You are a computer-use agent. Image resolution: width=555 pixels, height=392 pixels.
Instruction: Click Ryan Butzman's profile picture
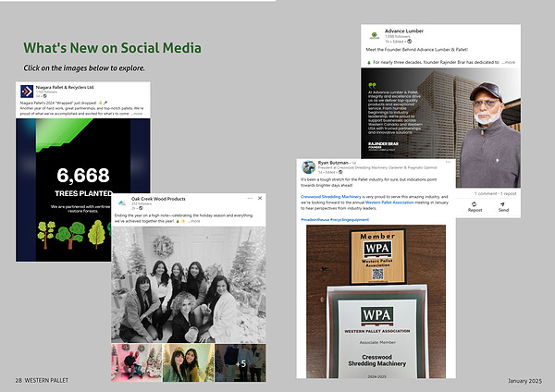click(308, 165)
